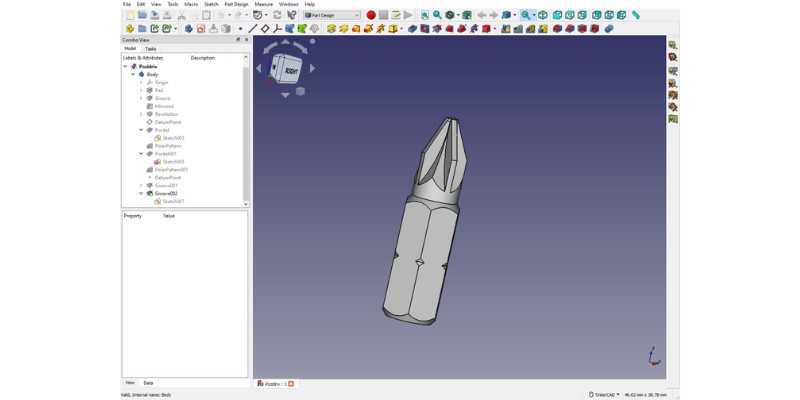The image size is (800, 400).
Task: Select PolarPattern001 in the model tree
Action: [171, 169]
